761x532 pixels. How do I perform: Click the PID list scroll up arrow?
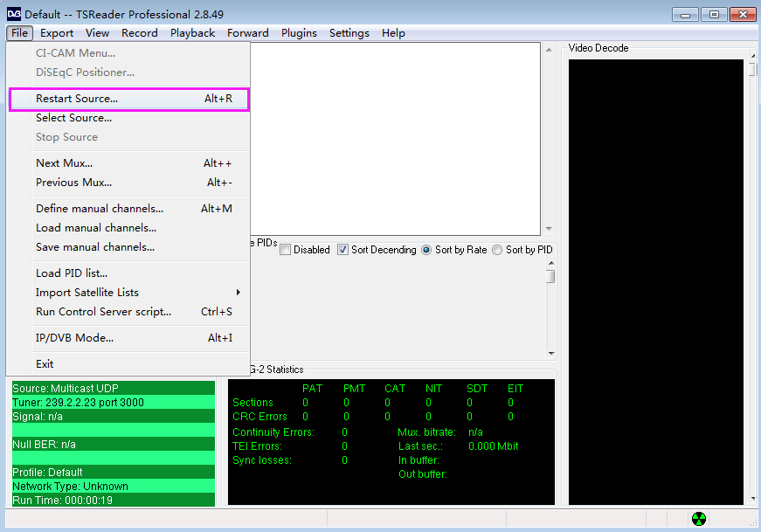click(x=550, y=263)
